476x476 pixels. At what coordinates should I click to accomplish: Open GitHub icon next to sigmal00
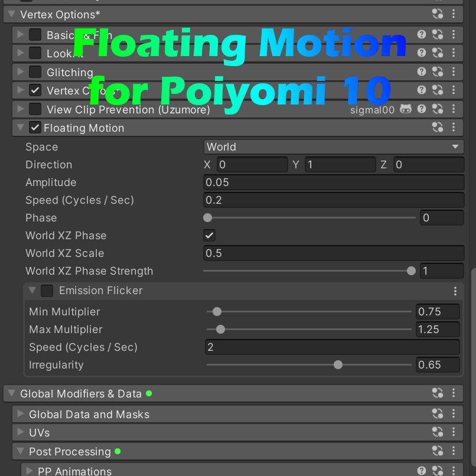[x=406, y=109]
